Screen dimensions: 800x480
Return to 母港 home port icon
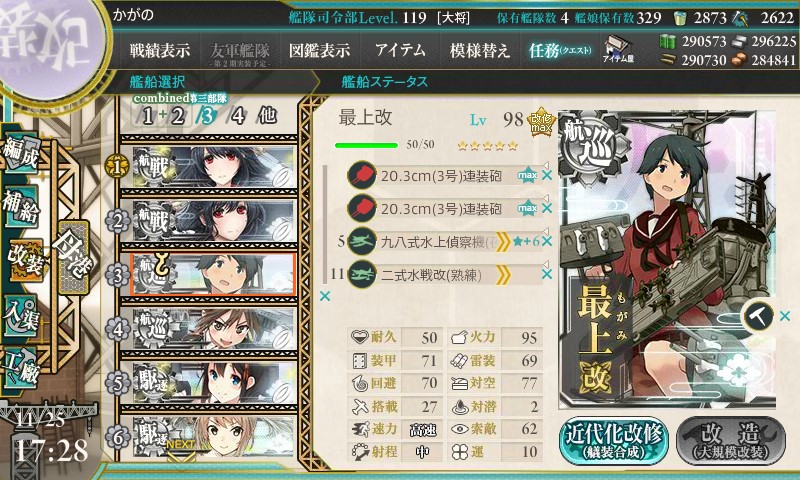[x=73, y=257]
